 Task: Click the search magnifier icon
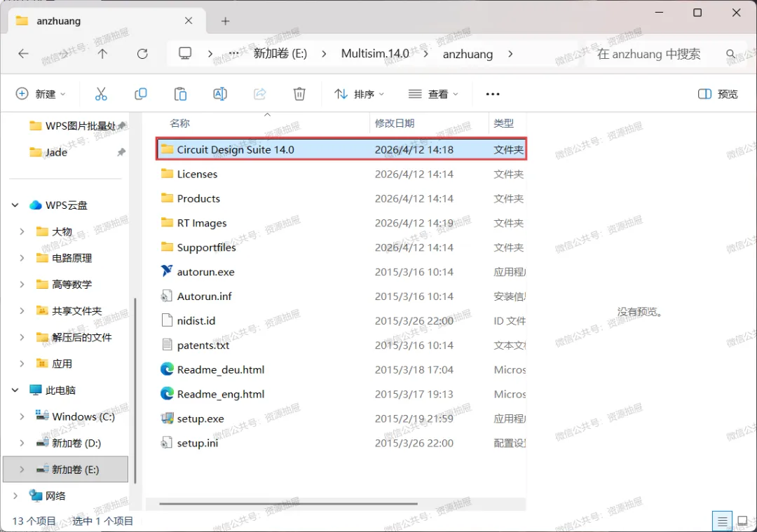[731, 53]
